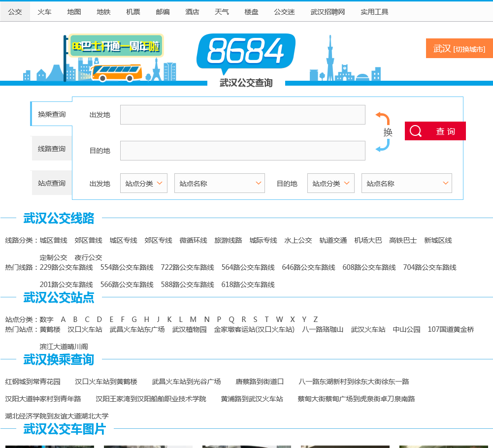Open the 水上公交 route category
The height and width of the screenshot is (448, 493).
pos(298,241)
